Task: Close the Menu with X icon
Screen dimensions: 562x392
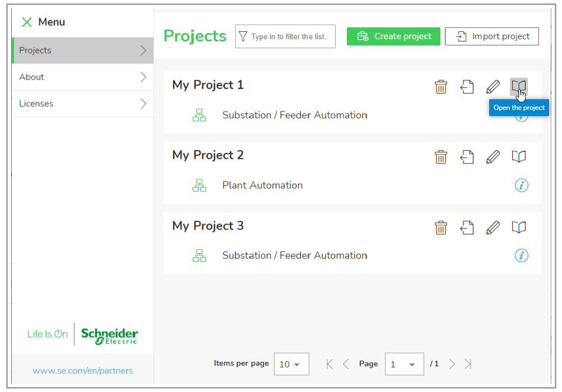Action: pos(26,22)
